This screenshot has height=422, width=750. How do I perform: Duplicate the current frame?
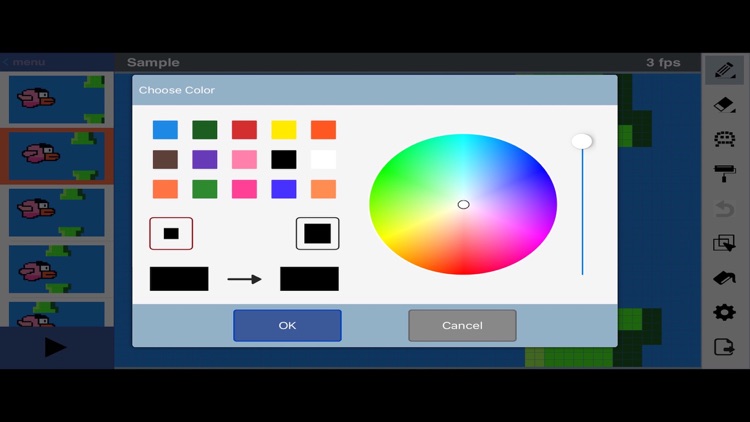pyautogui.click(x=724, y=243)
